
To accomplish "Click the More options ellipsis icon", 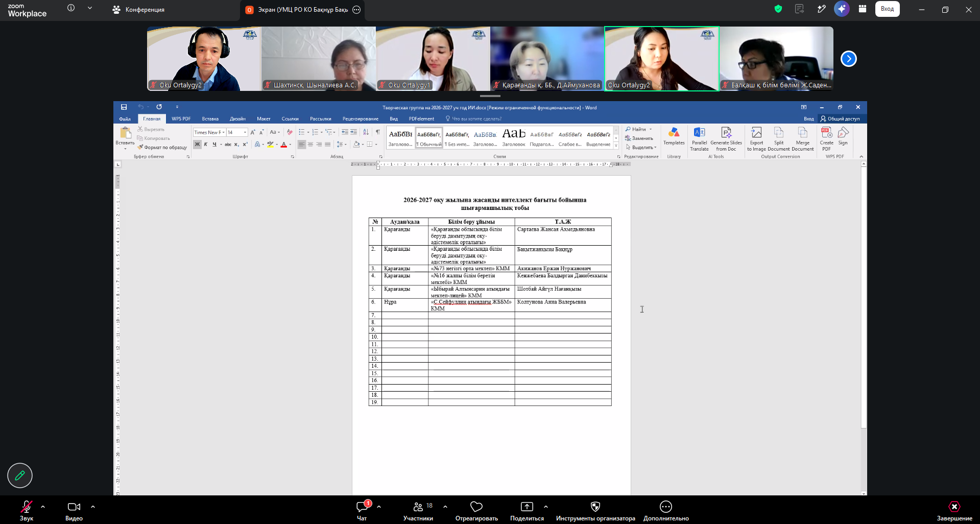I will [666, 507].
